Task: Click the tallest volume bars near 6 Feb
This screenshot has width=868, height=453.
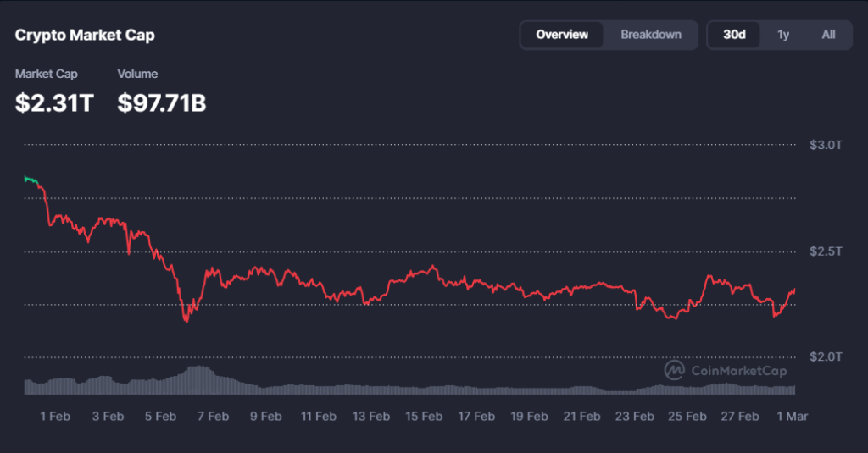Action: (x=198, y=379)
